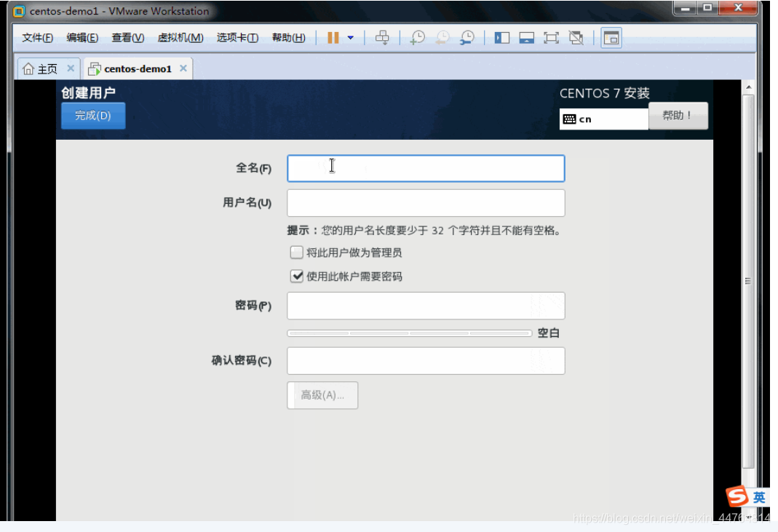
Task: Click the VMware Workstation title bar icon
Action: tap(19, 12)
